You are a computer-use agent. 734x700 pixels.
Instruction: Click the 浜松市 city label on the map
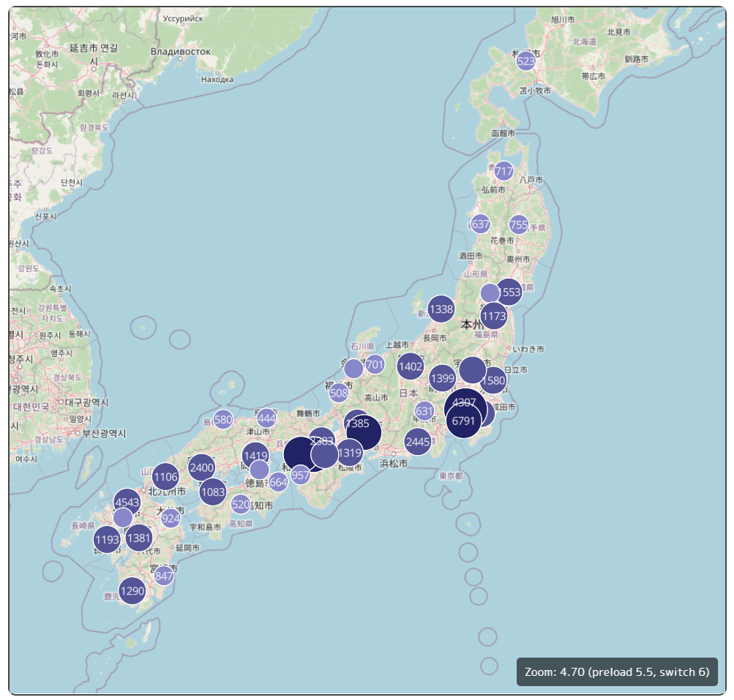[x=392, y=463]
